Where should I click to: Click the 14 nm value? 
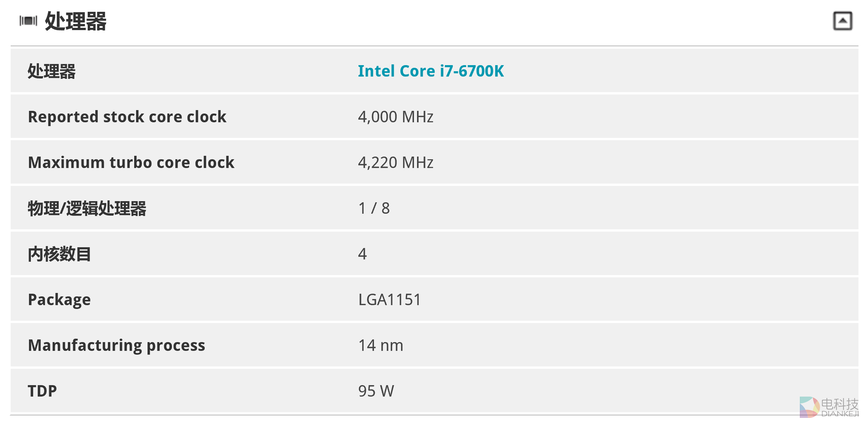(380, 346)
